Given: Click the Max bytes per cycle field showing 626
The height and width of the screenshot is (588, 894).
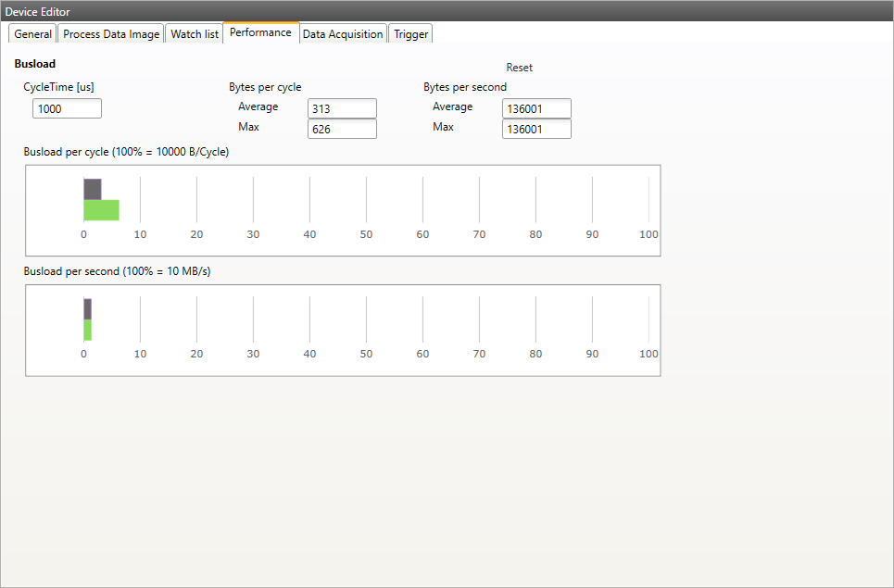Looking at the screenshot, I should pos(342,129).
